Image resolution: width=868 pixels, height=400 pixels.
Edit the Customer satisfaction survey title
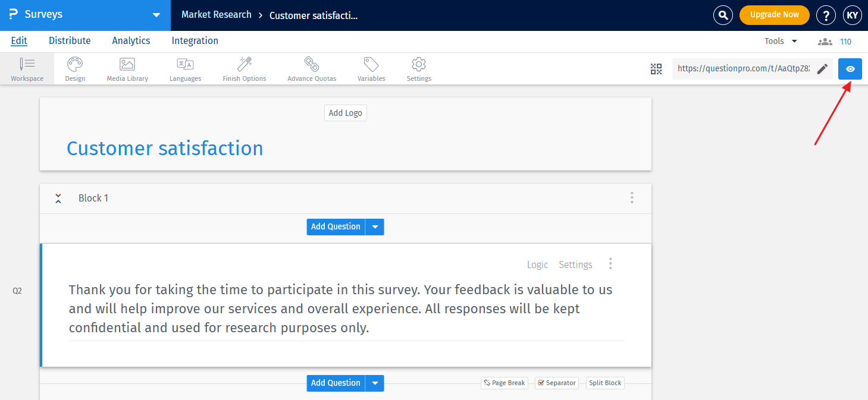165,148
